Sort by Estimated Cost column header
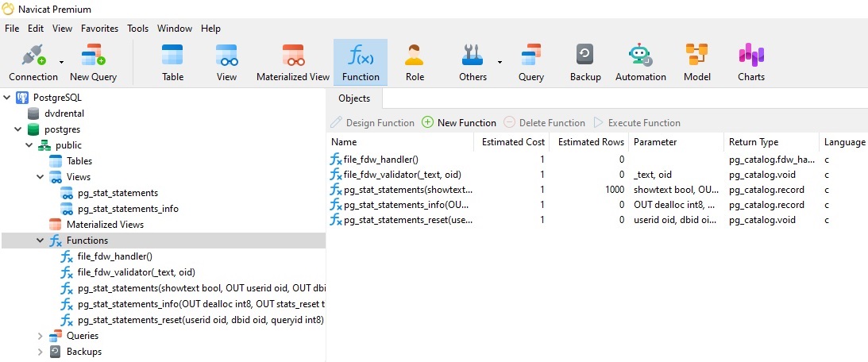The width and height of the screenshot is (868, 362). tap(511, 142)
